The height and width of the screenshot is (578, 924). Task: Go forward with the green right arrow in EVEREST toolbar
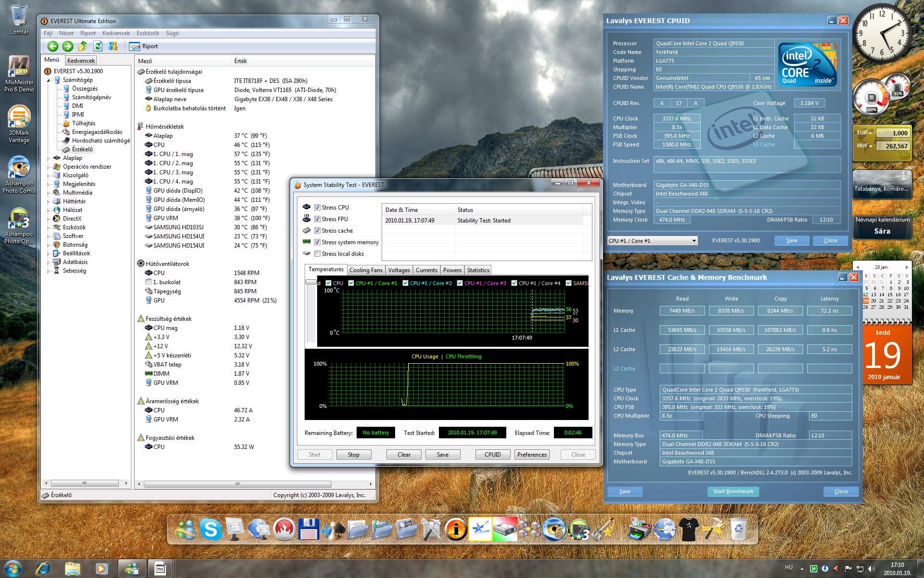coord(68,46)
